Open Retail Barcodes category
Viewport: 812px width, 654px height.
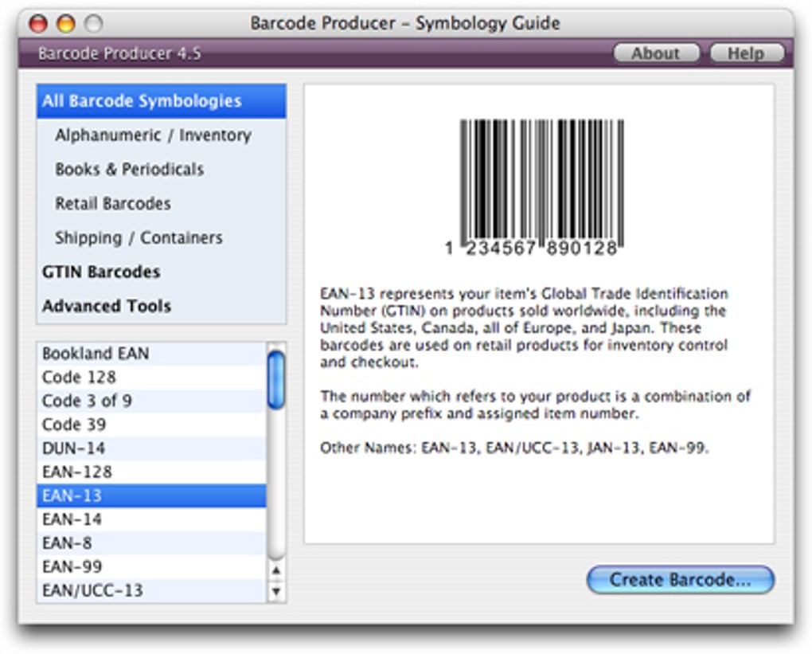click(x=113, y=204)
